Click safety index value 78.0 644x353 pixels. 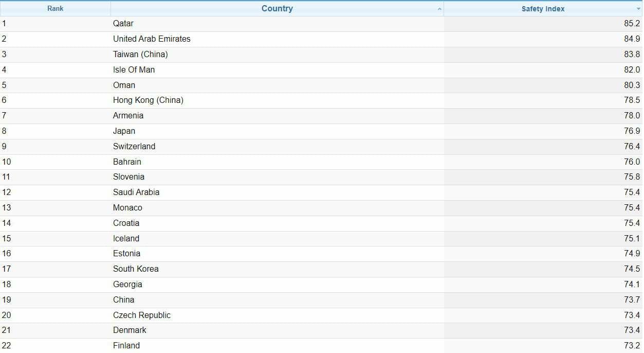coord(632,116)
